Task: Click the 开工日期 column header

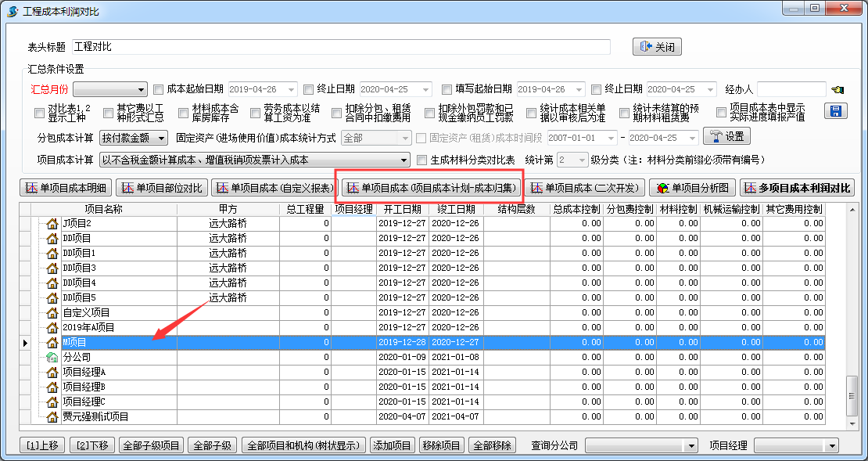Action: [402, 210]
